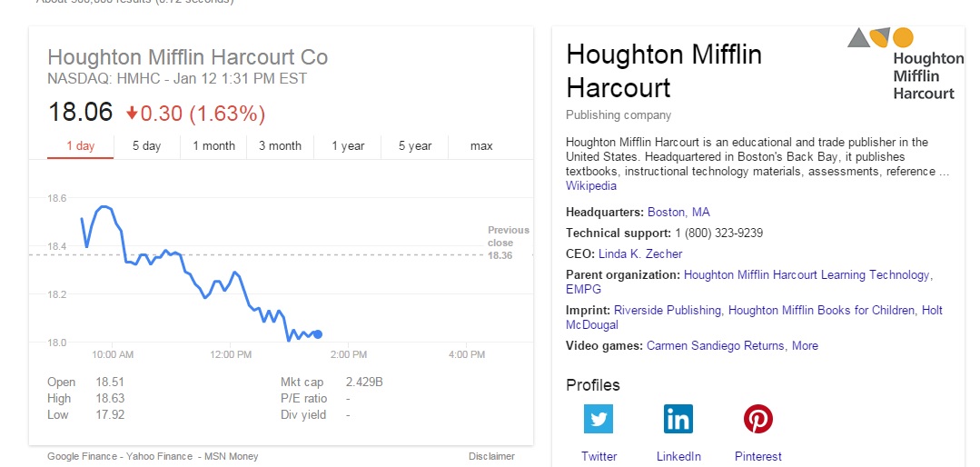Image resolution: width=980 pixels, height=467 pixels.
Task: Click the Houghton Mifflin Harcourt logo image
Action: click(x=905, y=64)
